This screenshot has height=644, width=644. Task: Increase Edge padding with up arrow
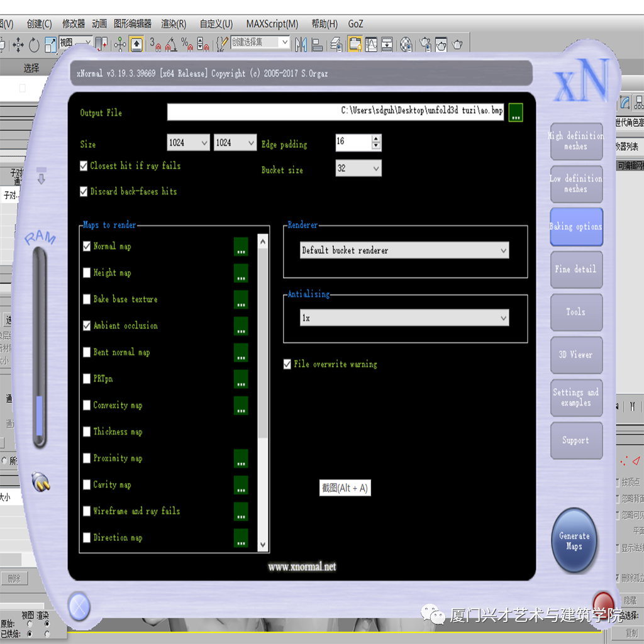[x=376, y=139]
